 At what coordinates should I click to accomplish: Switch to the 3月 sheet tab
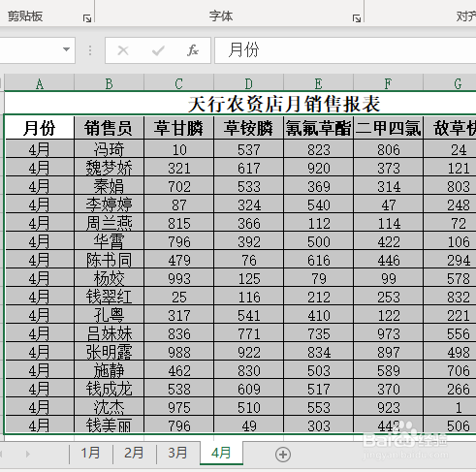point(177,454)
